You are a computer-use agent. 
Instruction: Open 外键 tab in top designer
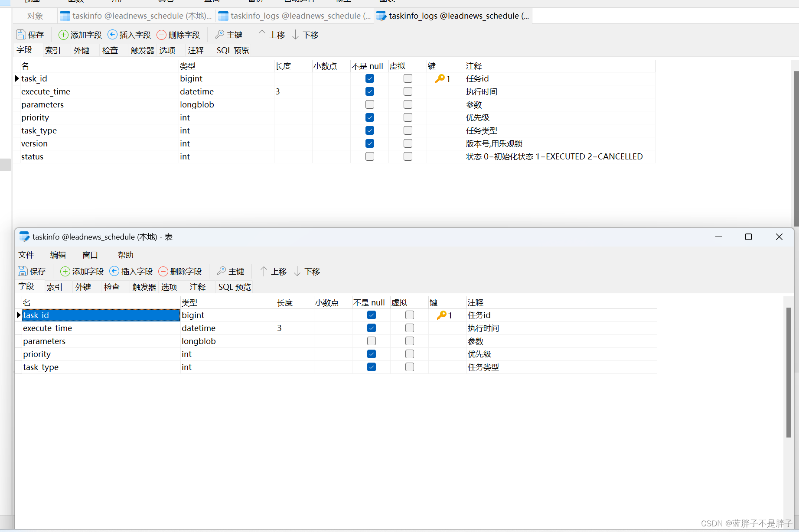[82, 50]
